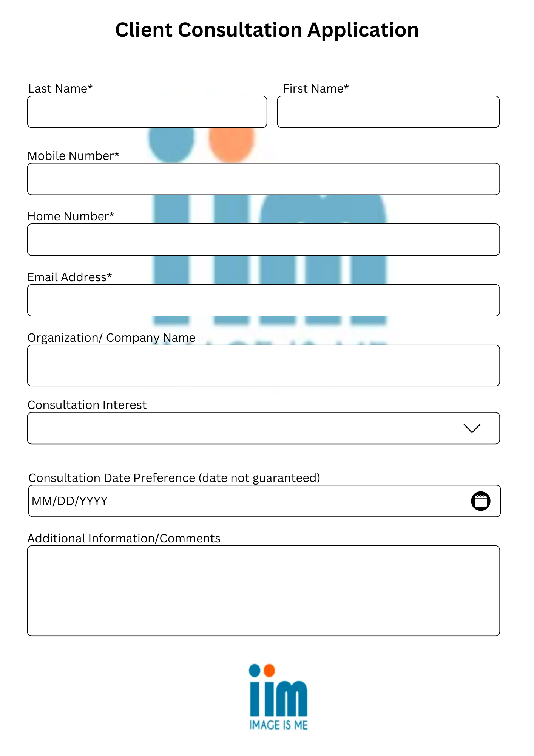The width and height of the screenshot is (534, 756).
Task: Click inside the Email Address field
Action: pyautogui.click(x=264, y=300)
